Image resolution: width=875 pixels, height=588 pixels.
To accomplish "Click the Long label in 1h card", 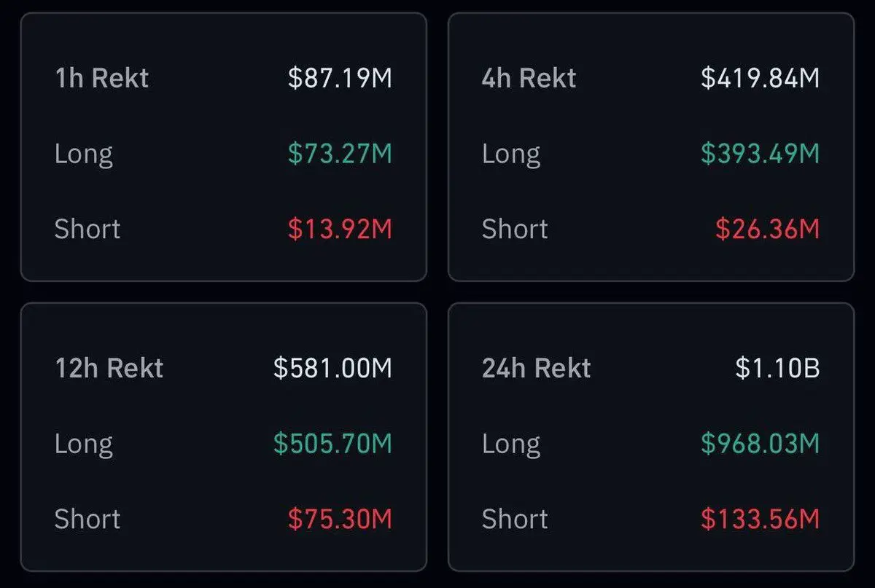I will 84,154.
